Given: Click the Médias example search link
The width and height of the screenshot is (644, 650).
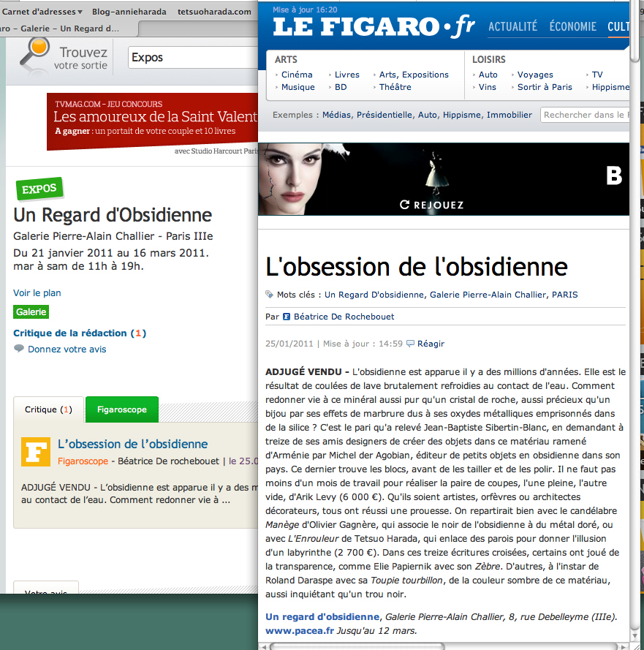Looking at the screenshot, I should (336, 115).
